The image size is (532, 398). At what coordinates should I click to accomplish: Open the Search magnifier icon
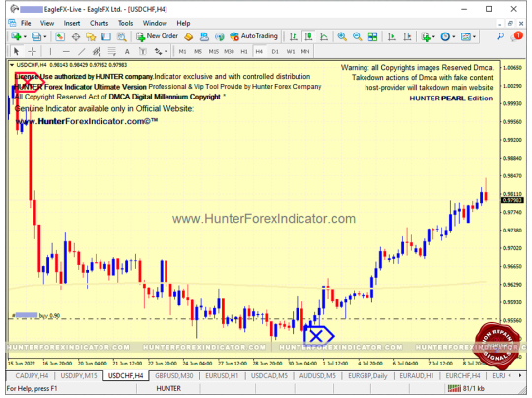pos(500,36)
